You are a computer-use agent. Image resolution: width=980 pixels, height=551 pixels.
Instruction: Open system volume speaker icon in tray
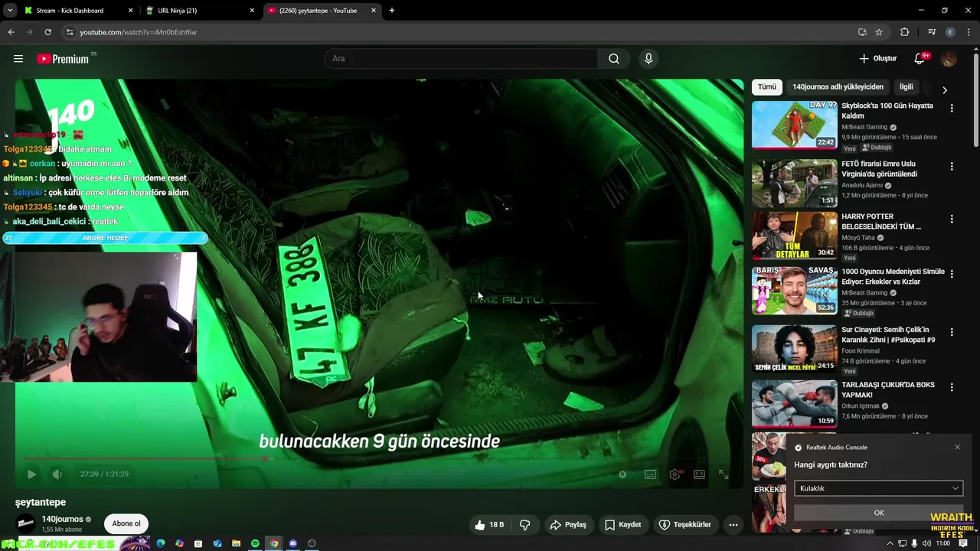[x=927, y=543]
